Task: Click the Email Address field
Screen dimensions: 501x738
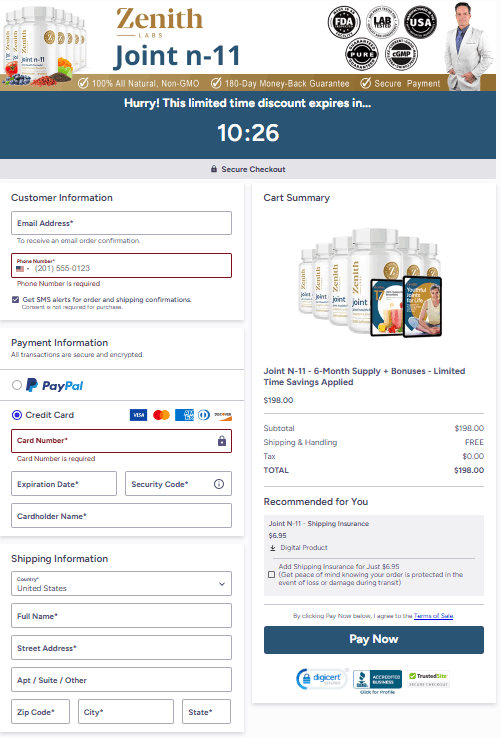Action: (x=121, y=223)
